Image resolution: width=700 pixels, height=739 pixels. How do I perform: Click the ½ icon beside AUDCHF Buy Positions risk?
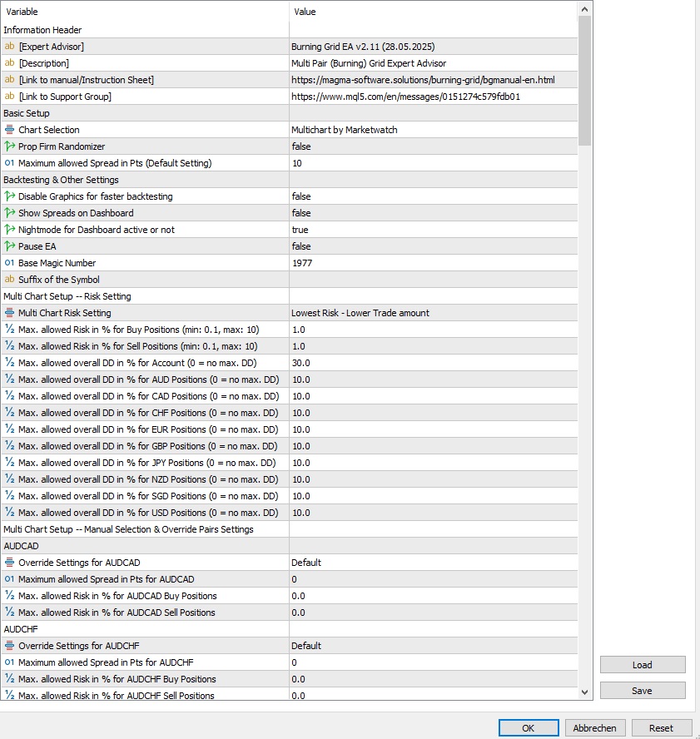9,679
